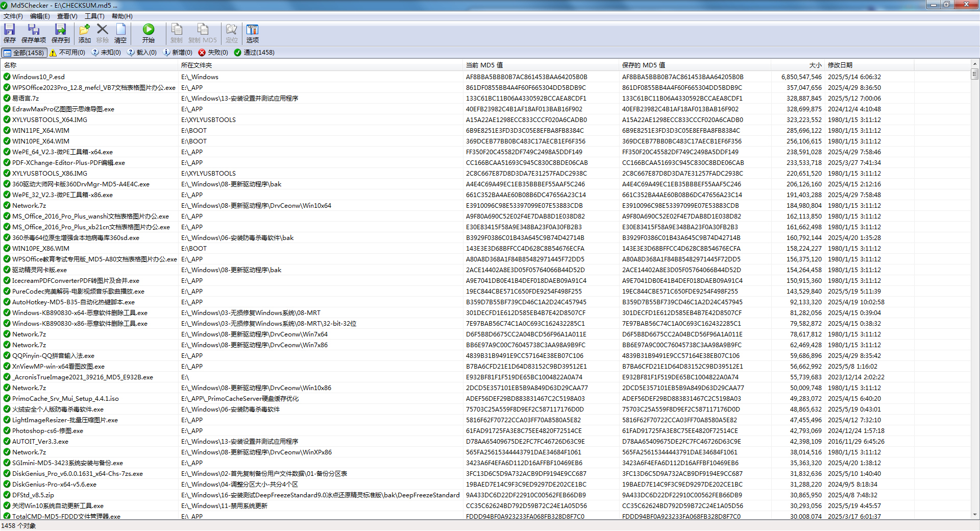Click the check icon beside Photoshop-cs6-修图.exe
The image size is (980, 531).
[x=7, y=431]
